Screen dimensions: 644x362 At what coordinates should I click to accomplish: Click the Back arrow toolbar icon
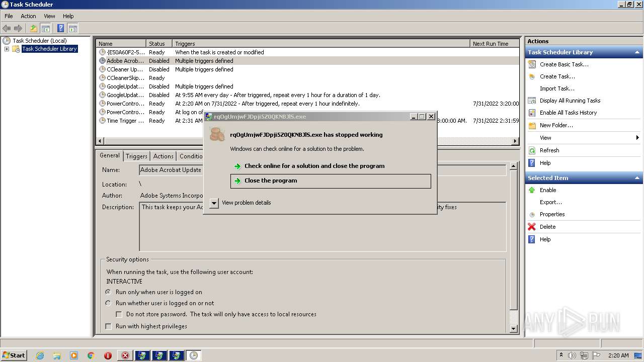pyautogui.click(x=7, y=29)
